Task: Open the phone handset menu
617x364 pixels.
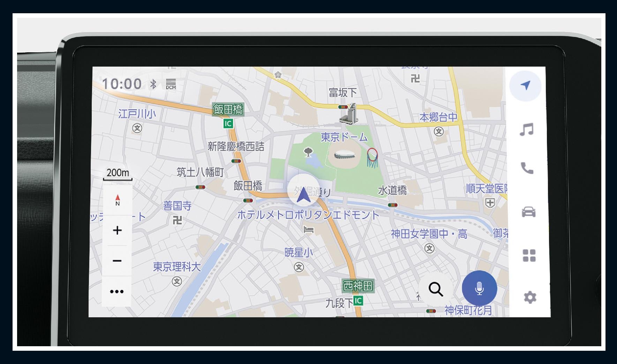Action: [x=527, y=168]
